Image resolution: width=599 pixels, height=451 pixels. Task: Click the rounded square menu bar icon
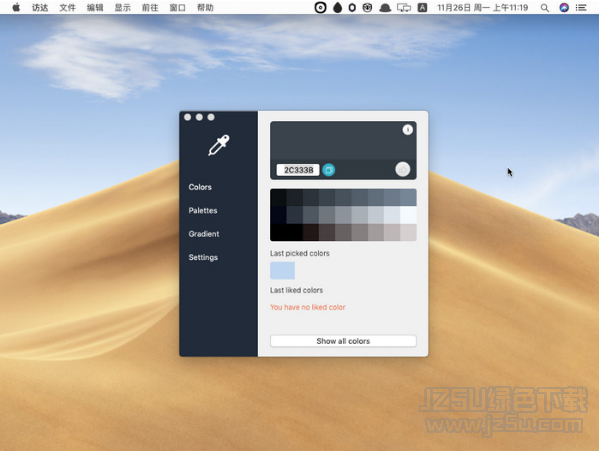[x=352, y=7]
